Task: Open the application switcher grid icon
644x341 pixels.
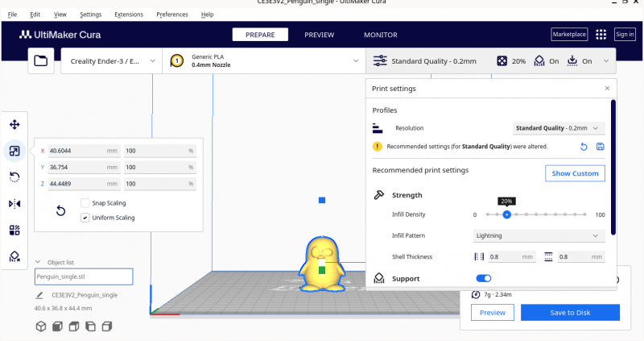Action: [601, 35]
